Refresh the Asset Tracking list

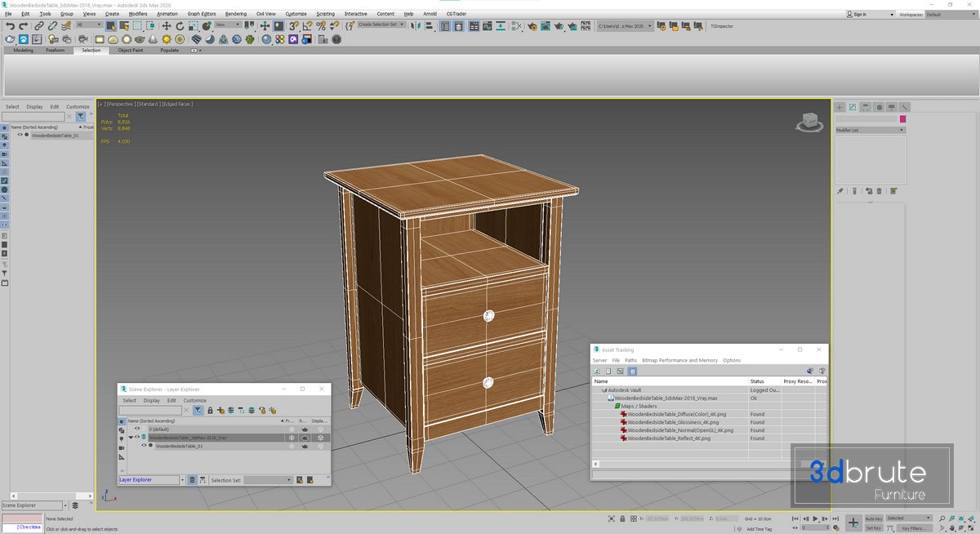point(597,371)
